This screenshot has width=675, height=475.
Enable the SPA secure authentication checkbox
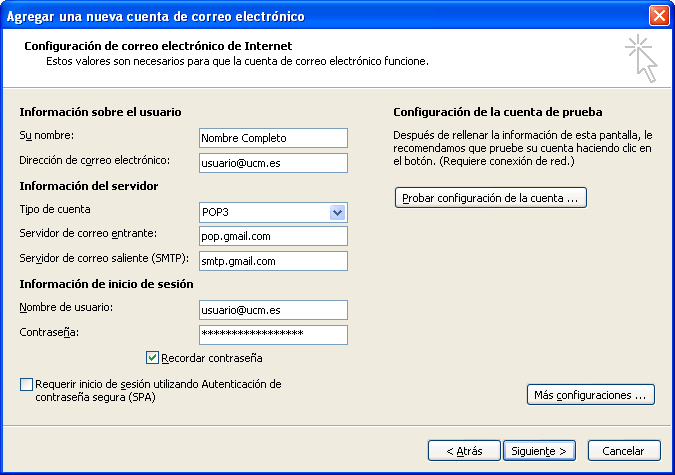coord(26,384)
